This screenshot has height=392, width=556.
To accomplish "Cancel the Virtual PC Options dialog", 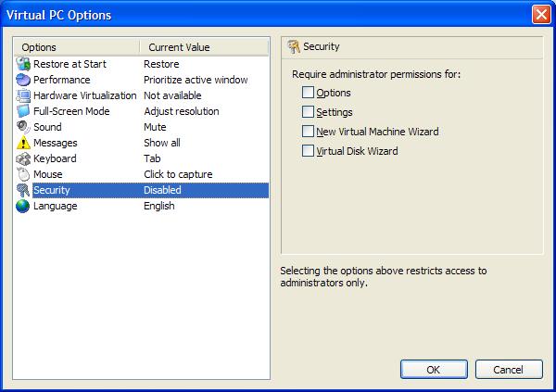I will tap(509, 370).
